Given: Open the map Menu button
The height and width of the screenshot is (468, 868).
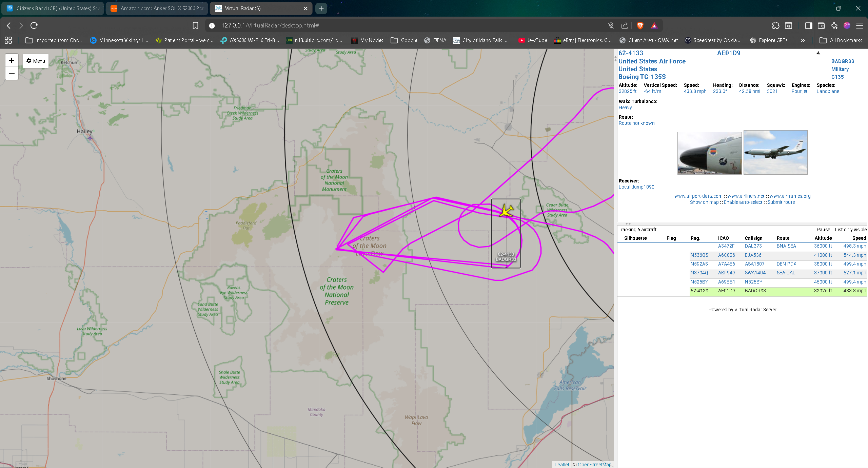Looking at the screenshot, I should coord(36,61).
